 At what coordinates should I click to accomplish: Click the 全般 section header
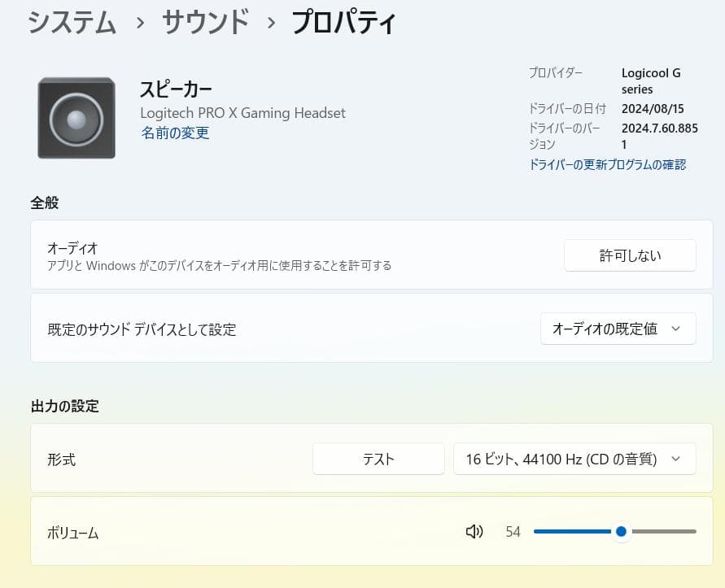pyautogui.click(x=45, y=203)
